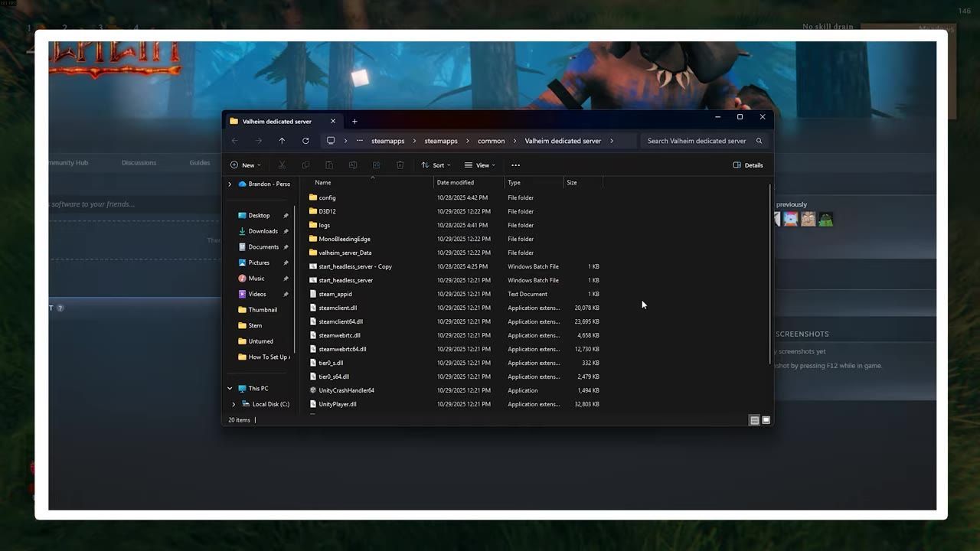Click the file list vertical scrollbar
980x551 pixels.
[769, 274]
